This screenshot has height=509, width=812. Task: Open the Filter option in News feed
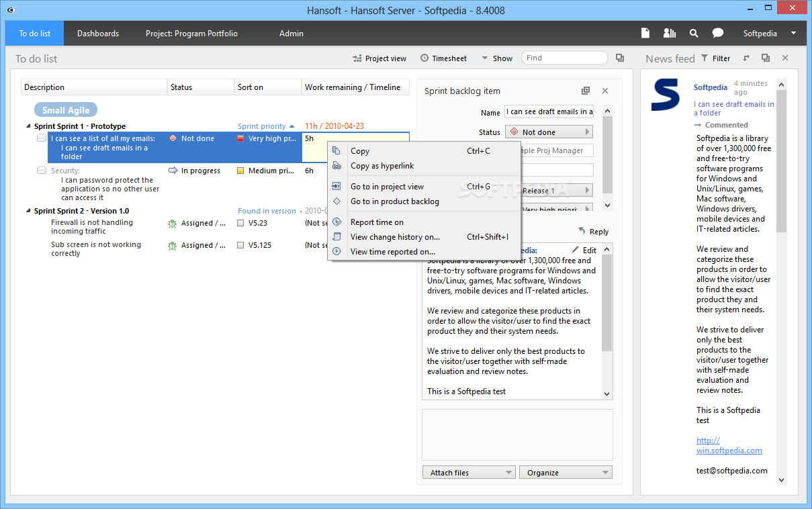(715, 58)
